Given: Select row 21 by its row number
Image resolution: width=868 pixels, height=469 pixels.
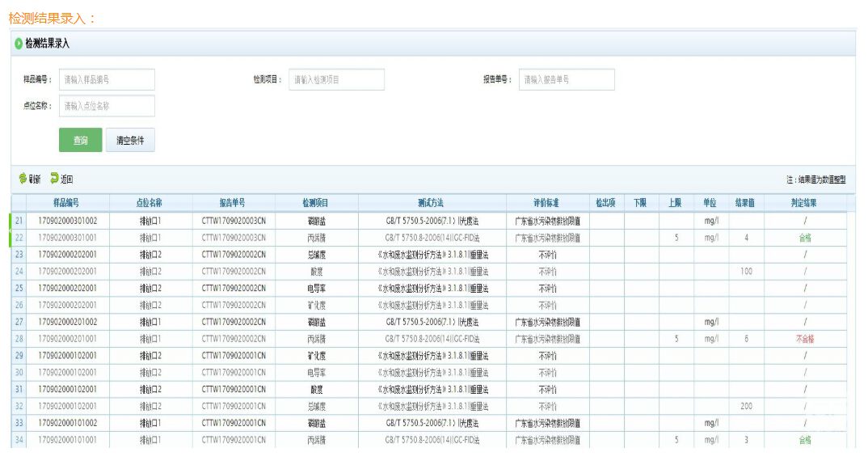Looking at the screenshot, I should tap(19, 221).
